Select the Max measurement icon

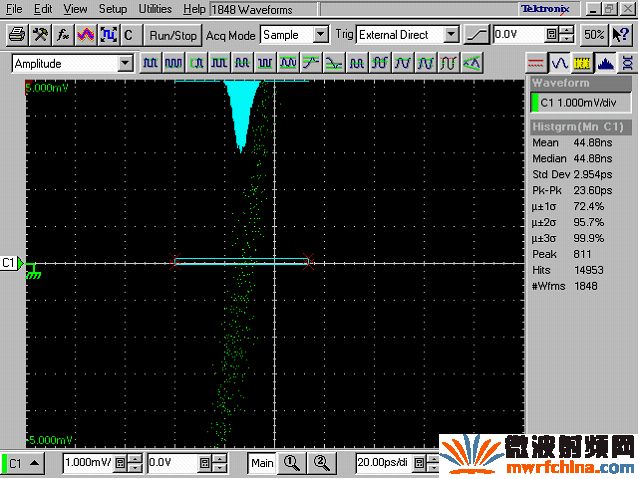coord(219,63)
